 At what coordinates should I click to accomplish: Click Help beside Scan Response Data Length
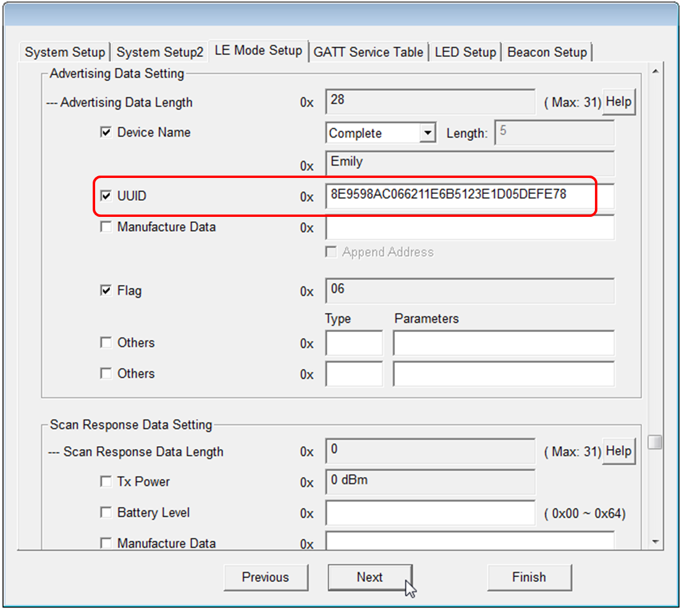point(618,451)
